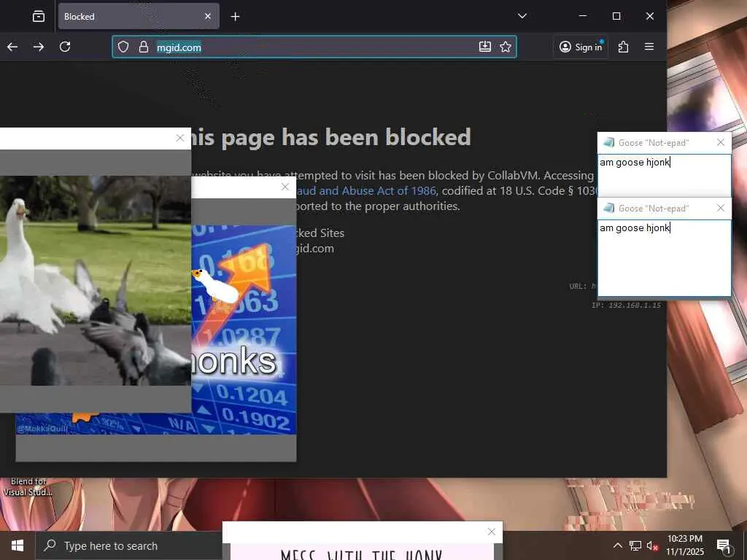Select the Blend for Visual Studio desktop shortcut

[x=28, y=486]
